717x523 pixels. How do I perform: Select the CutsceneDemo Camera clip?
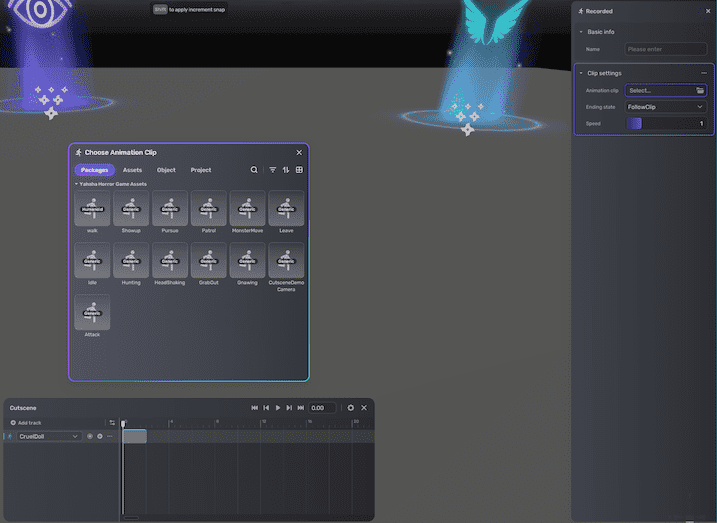[286, 261]
